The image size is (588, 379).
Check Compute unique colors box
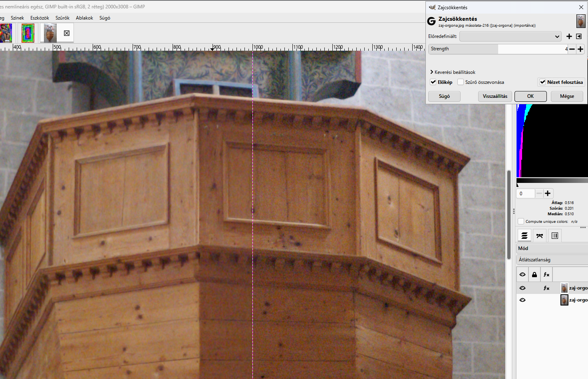tap(521, 221)
